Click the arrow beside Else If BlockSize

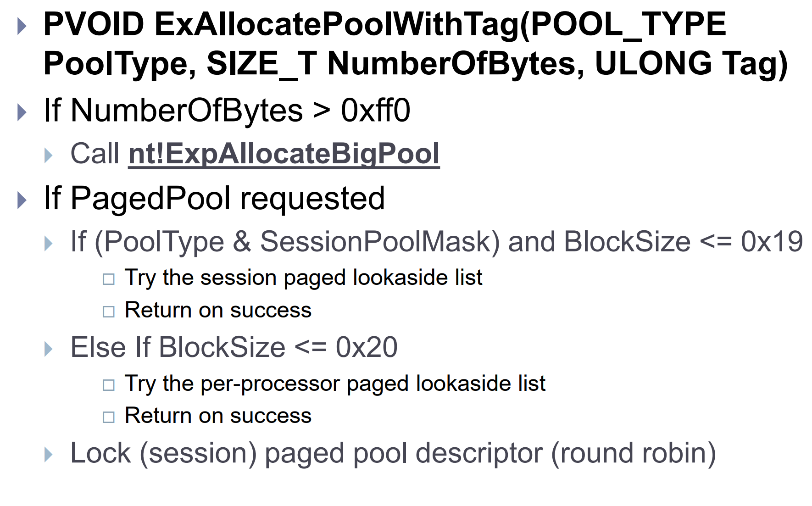point(49,349)
